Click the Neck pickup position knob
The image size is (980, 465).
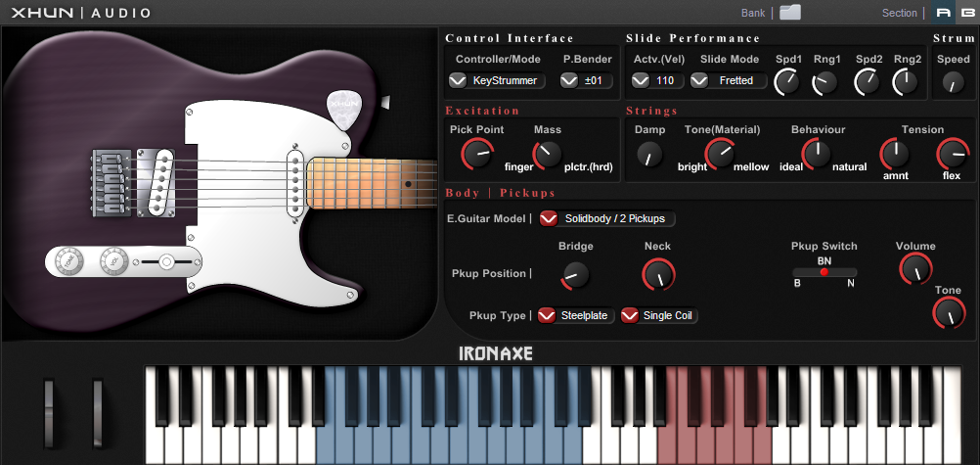coord(659,274)
